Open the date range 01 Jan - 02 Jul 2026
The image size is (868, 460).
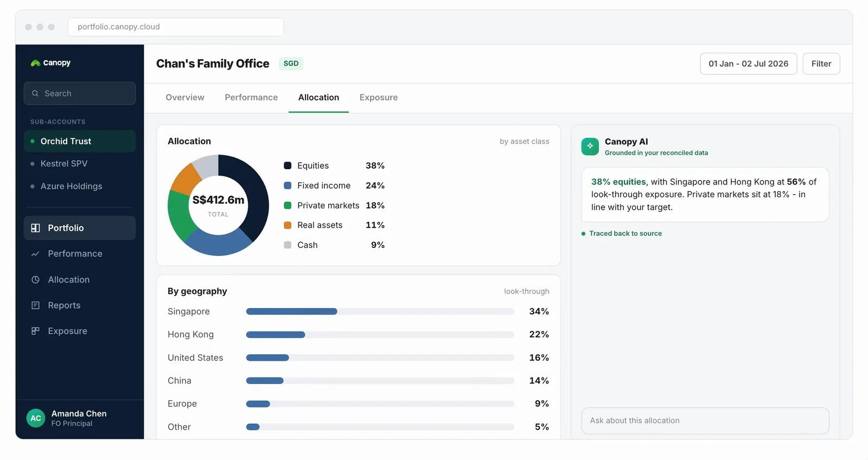point(748,63)
